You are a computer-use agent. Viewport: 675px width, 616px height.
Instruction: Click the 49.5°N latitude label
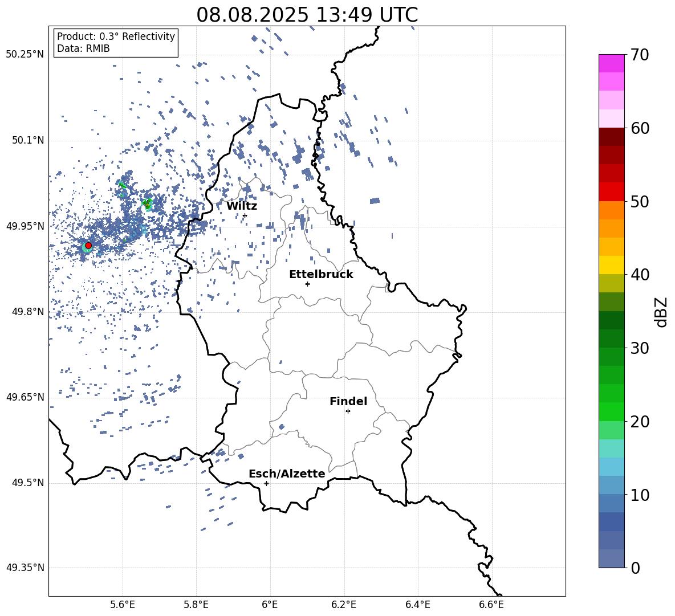28,483
